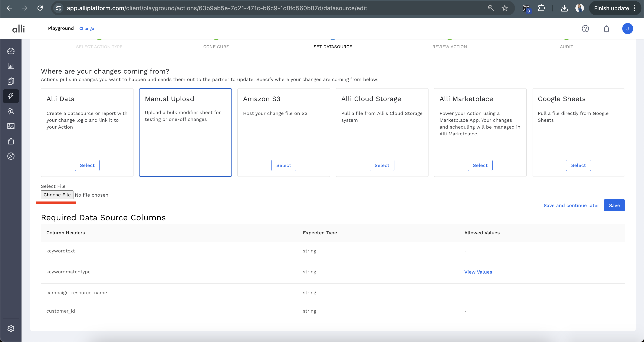Open the help question mark icon
The width and height of the screenshot is (644, 342).
tap(585, 29)
